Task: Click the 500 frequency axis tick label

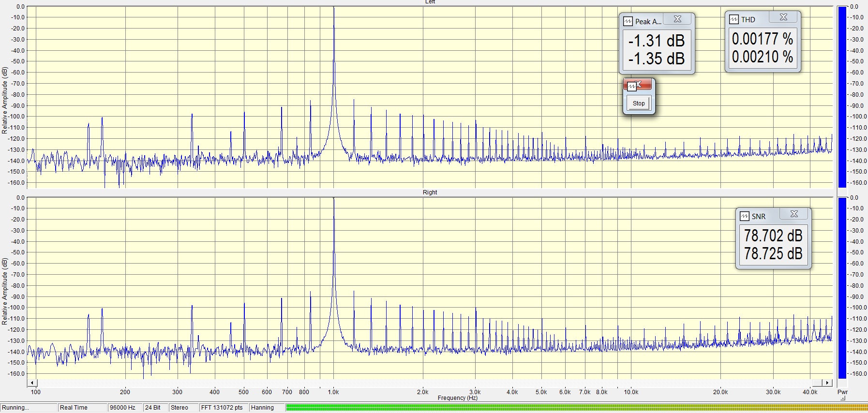Action: (x=243, y=392)
